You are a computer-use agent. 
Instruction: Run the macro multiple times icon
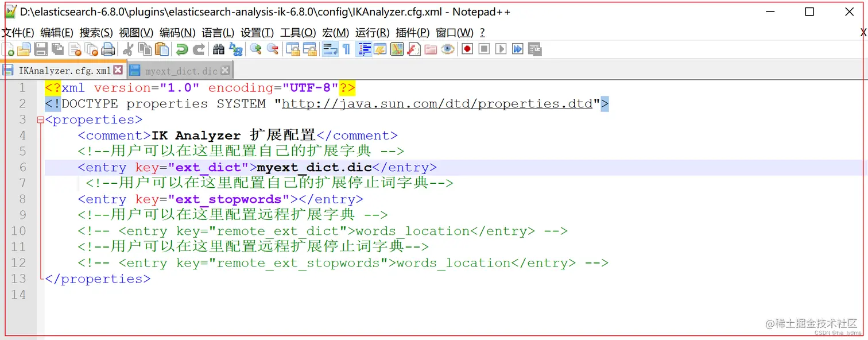[x=517, y=49]
